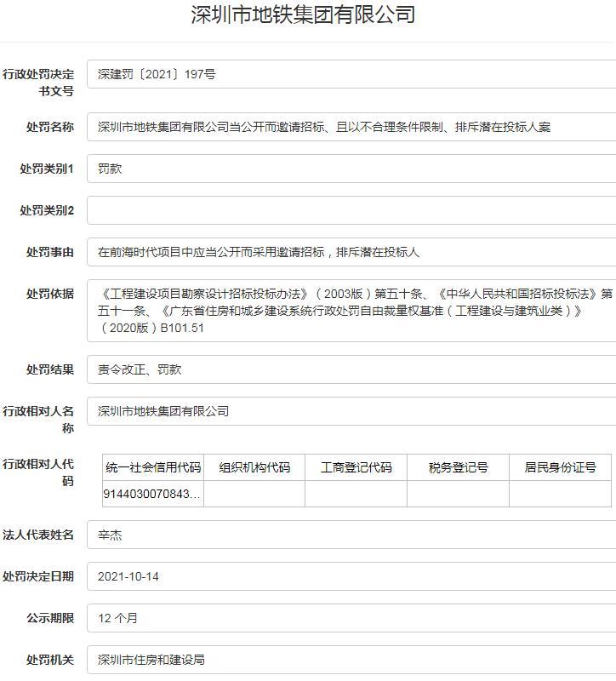This screenshot has height=681, width=616.
Task: Click the 处罚结果 field showing 责令改正、罚款
Action: point(351,369)
